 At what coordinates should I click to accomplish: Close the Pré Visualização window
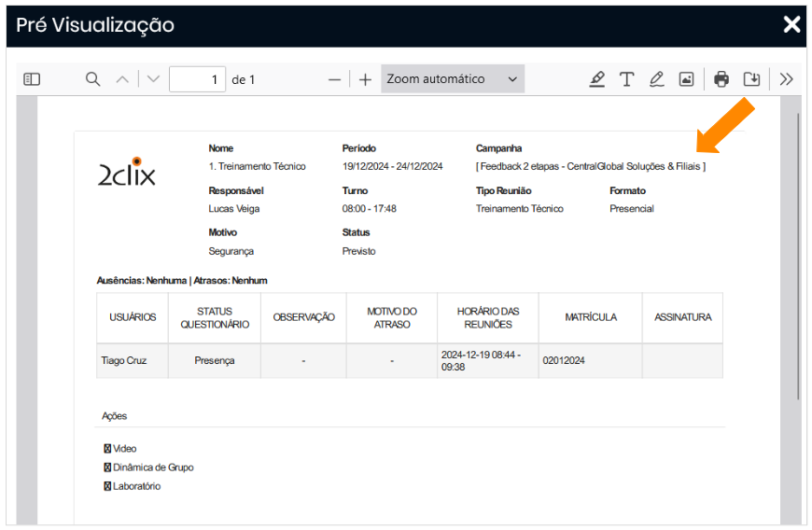[x=791, y=25]
